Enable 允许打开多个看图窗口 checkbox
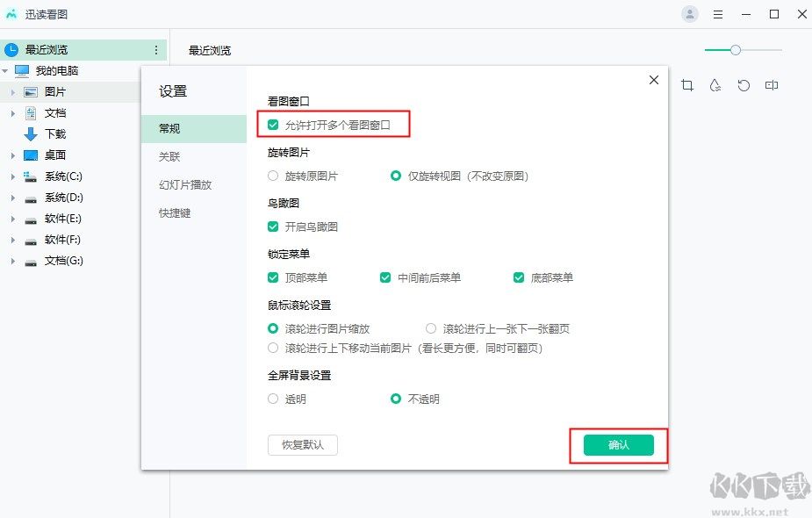 pyautogui.click(x=273, y=124)
